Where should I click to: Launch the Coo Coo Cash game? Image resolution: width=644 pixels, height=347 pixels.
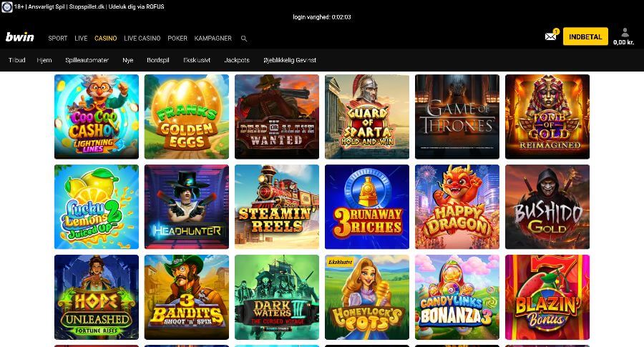97,117
